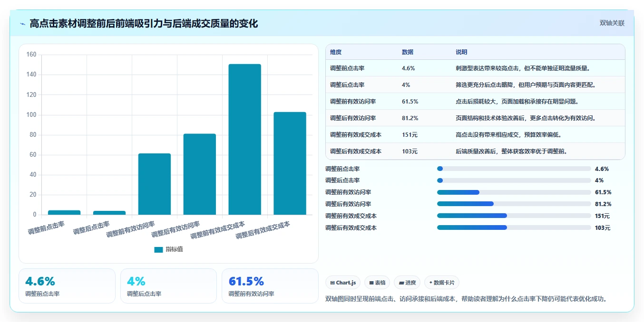Click the 103元 value in the table
This screenshot has width=644, height=322.
click(410, 151)
